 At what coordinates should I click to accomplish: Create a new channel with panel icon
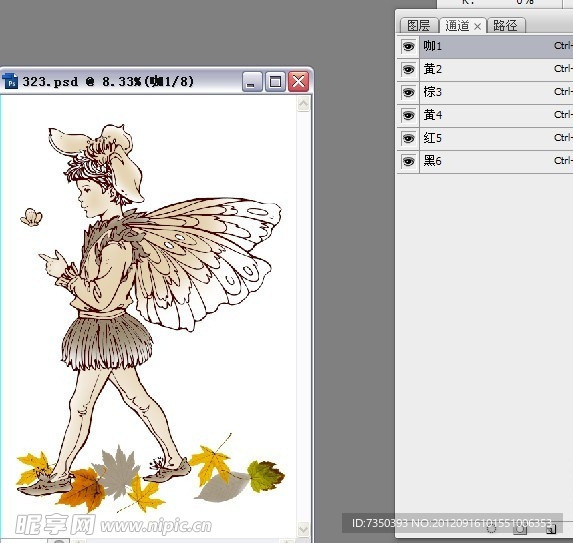pyautogui.click(x=551, y=528)
